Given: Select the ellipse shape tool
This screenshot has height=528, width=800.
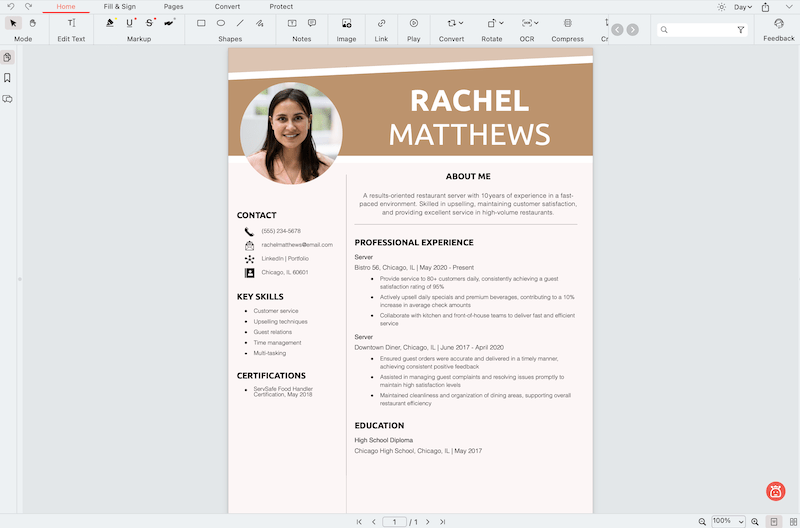Looking at the screenshot, I should (220, 23).
